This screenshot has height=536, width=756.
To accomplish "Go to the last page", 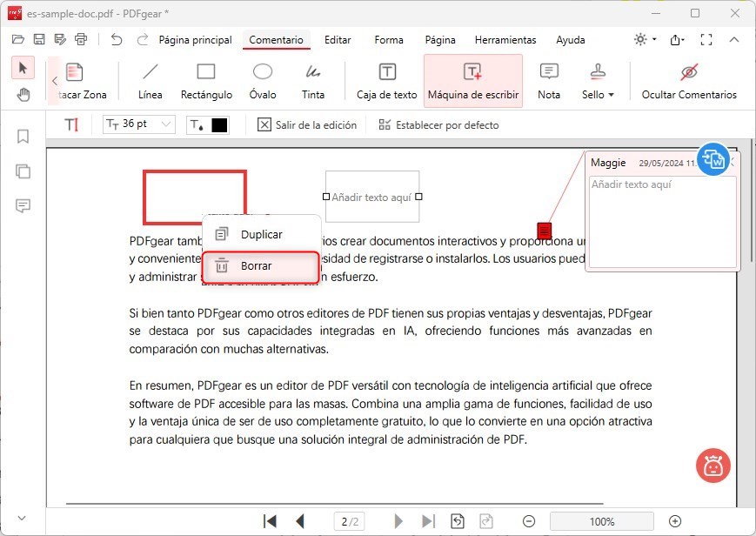I will tap(428, 521).
